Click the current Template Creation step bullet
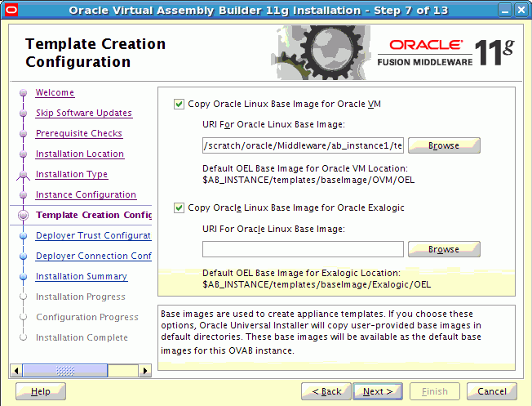Image resolution: width=532 pixels, height=406 pixels. pos(23,215)
